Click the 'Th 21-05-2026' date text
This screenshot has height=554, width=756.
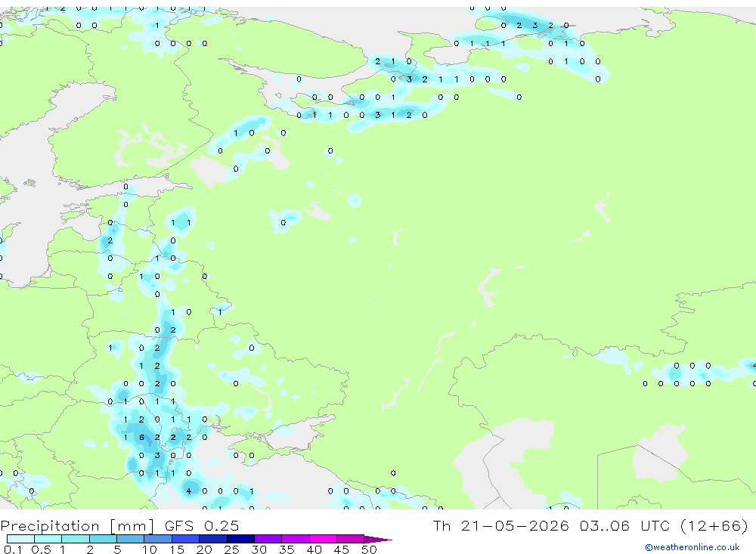tap(500, 525)
